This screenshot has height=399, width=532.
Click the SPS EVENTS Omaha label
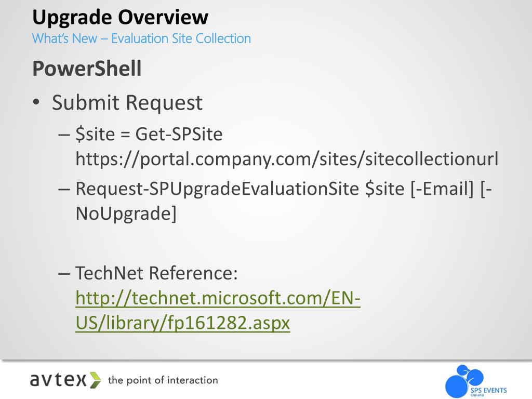pos(488,391)
